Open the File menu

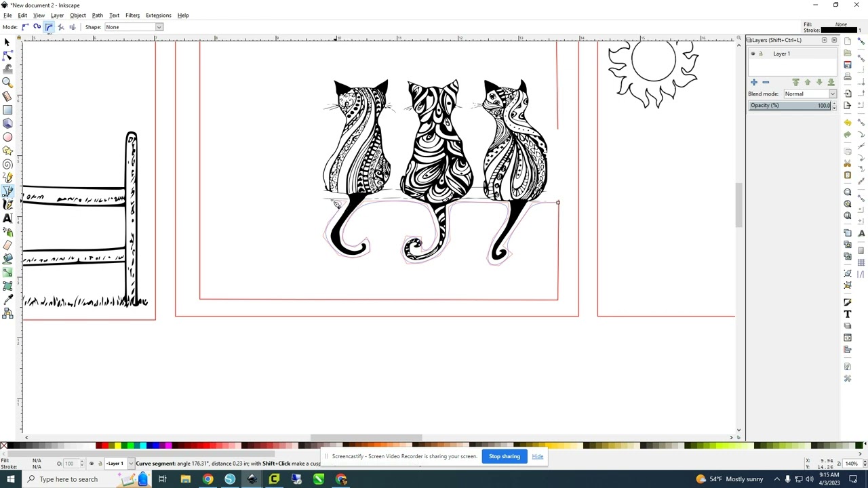click(x=7, y=15)
